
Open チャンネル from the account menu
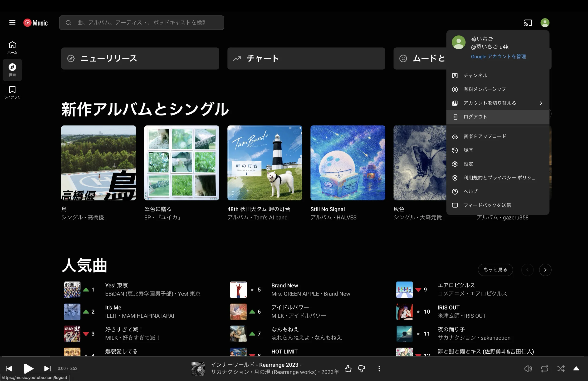[498, 75]
